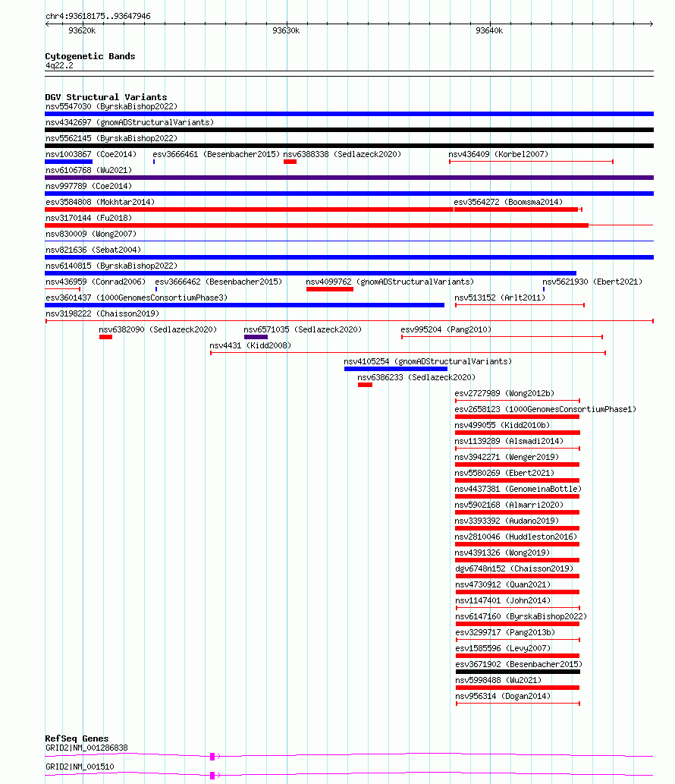Open nsv4730912 (Quan2021) variant

(x=503, y=587)
